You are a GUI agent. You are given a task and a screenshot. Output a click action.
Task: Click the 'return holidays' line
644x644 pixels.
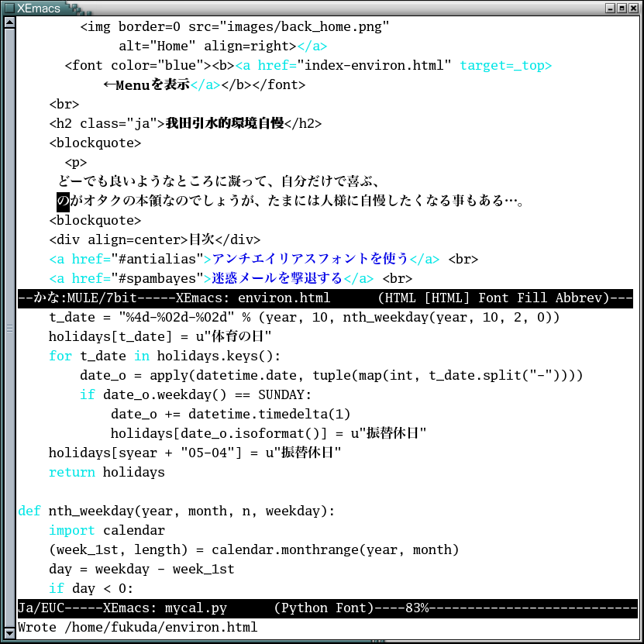(x=107, y=472)
